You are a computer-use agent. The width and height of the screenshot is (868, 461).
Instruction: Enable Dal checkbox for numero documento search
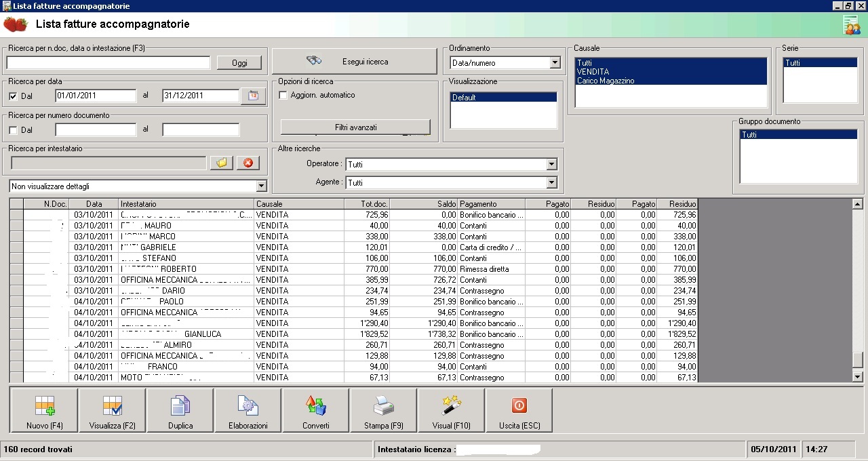coord(14,130)
